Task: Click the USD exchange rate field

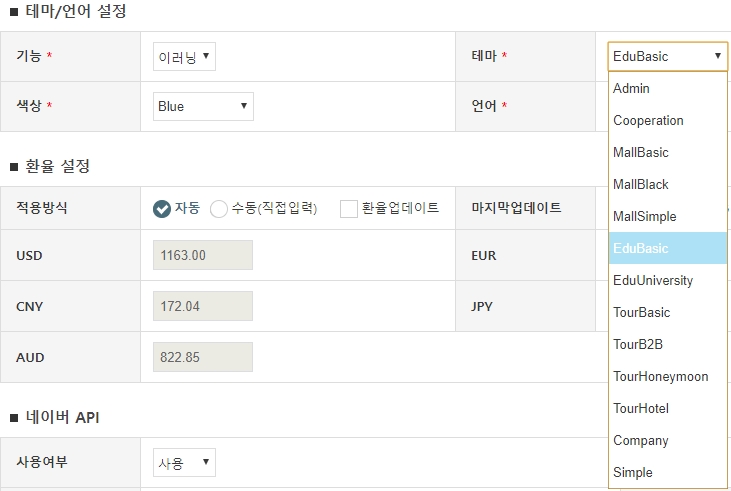Action: pyautogui.click(x=203, y=255)
